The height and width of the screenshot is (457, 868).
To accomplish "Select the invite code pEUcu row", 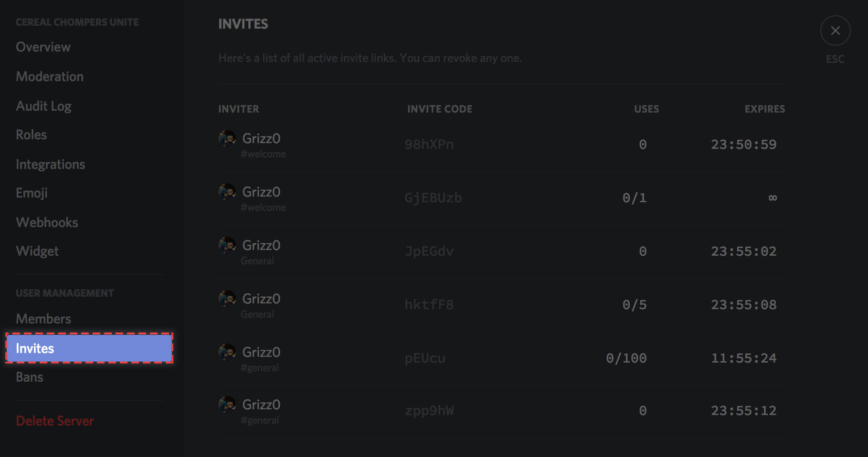I will (502, 359).
